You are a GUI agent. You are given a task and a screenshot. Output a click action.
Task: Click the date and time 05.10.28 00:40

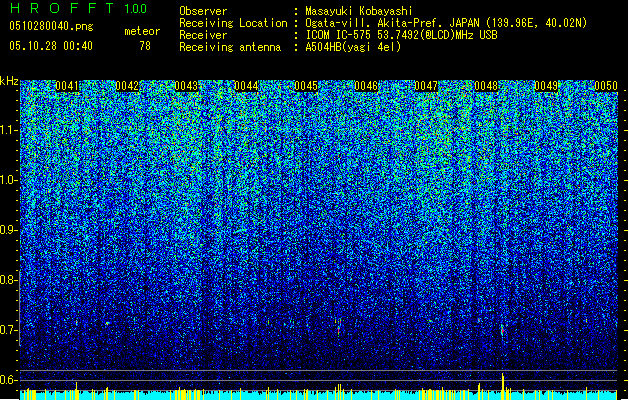(51, 46)
